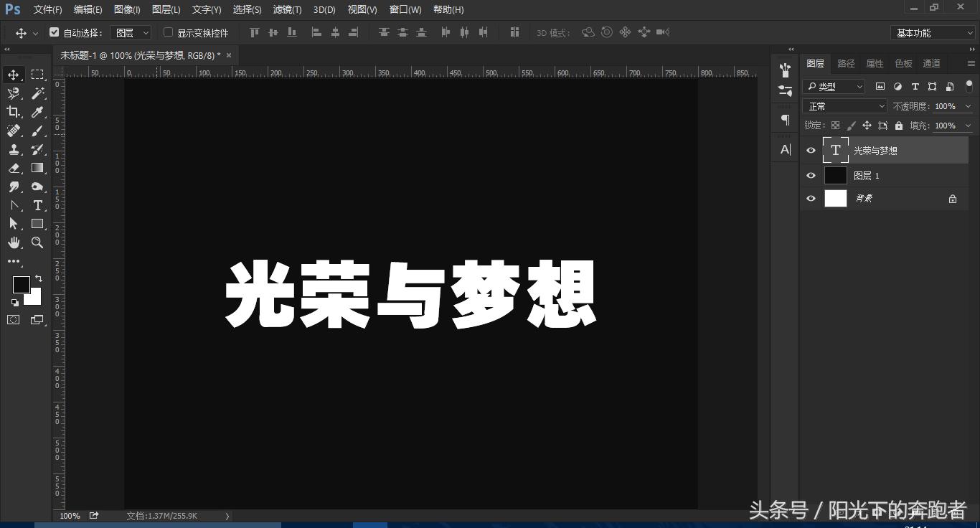Select the Rectangular Marquee tool
Viewport: 980px width, 528px height.
(37, 74)
